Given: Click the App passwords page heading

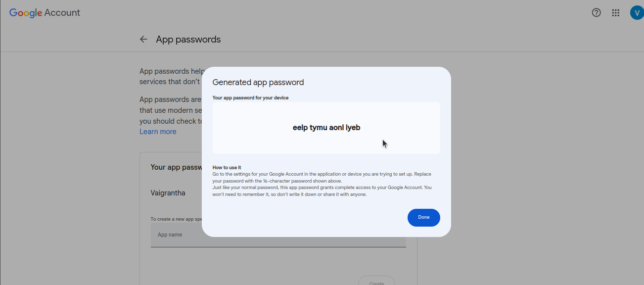Looking at the screenshot, I should point(188,39).
